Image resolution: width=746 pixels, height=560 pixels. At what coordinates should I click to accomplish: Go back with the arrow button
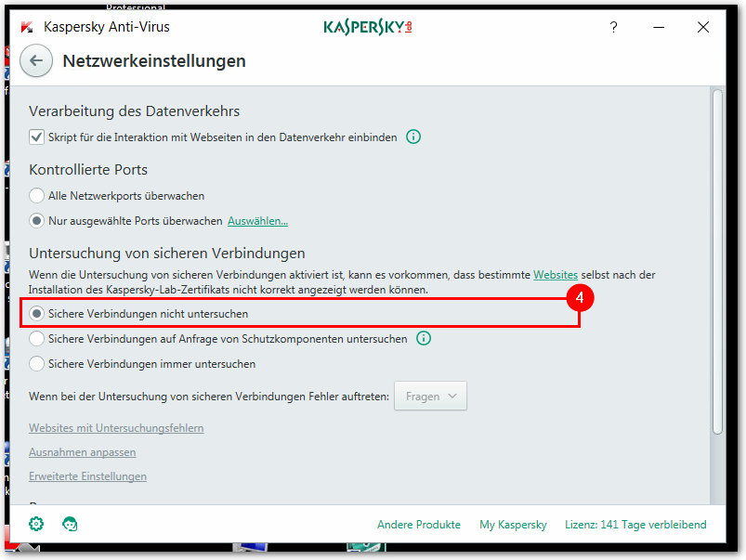tap(36, 61)
